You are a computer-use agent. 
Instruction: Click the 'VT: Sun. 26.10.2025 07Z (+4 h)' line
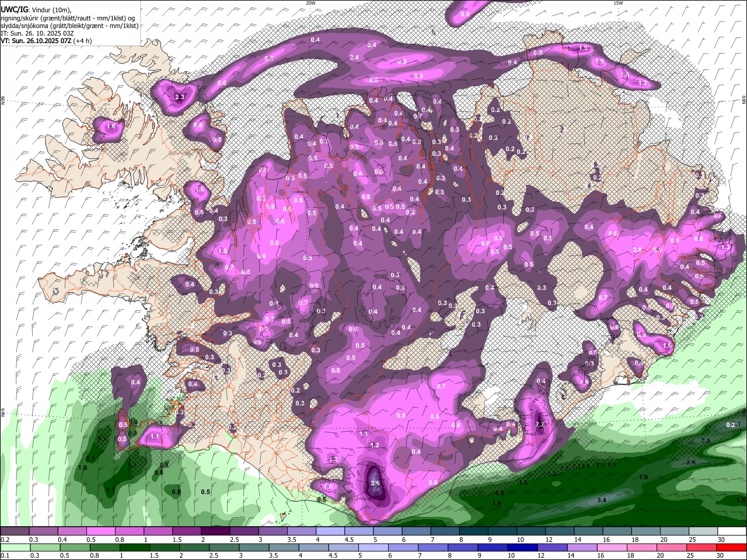[46, 41]
